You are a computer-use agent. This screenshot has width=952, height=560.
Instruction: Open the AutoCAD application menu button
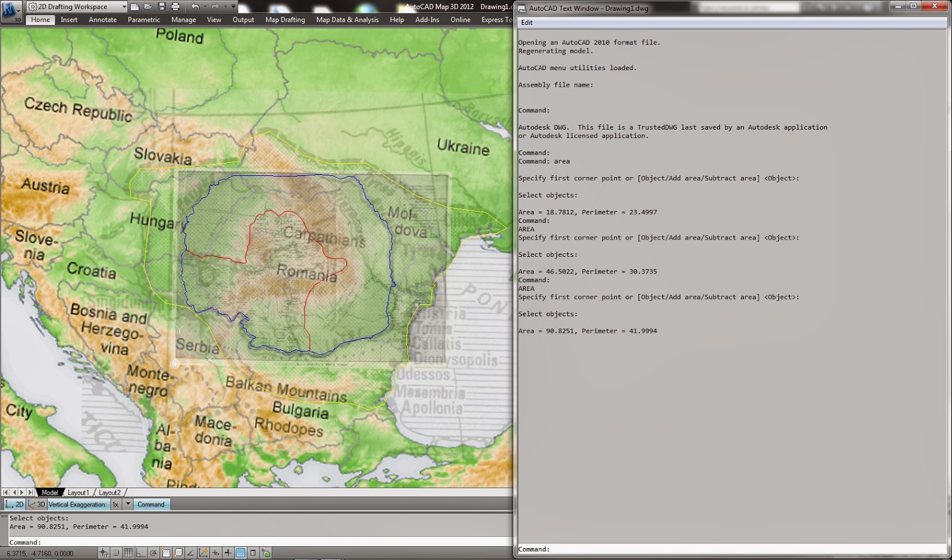(x=11, y=11)
